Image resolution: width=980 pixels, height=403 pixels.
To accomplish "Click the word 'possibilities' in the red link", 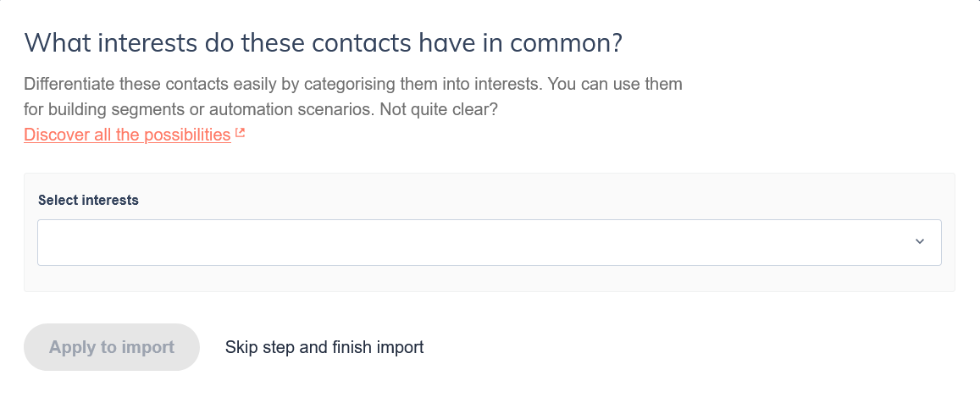I will click(x=186, y=135).
